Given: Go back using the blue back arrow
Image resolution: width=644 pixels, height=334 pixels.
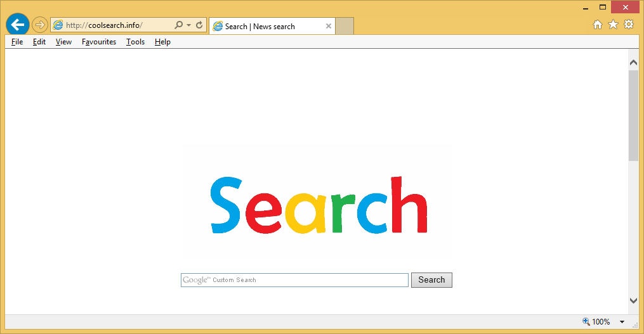Looking at the screenshot, I should tap(18, 25).
